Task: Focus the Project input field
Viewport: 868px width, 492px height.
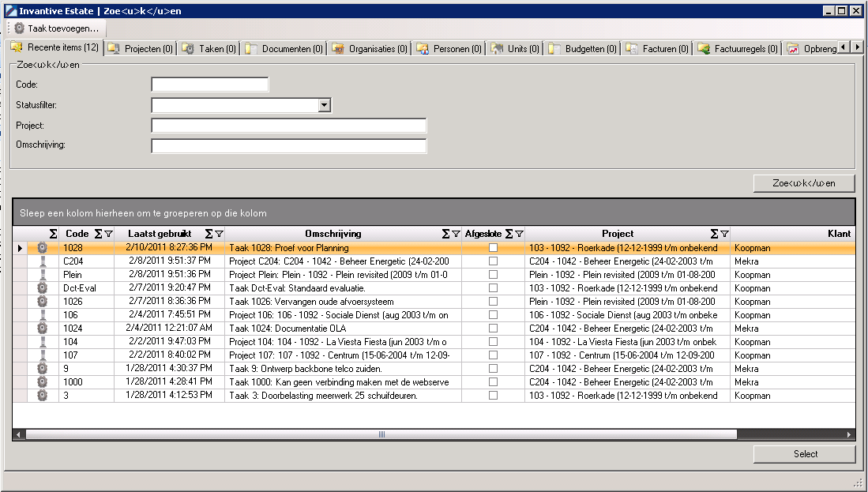Action: pos(289,126)
